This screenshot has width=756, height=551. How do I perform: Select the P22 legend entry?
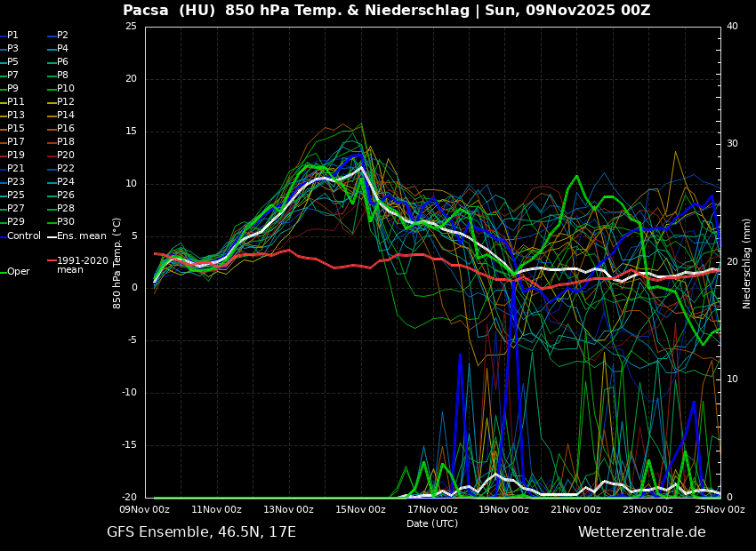(x=66, y=169)
